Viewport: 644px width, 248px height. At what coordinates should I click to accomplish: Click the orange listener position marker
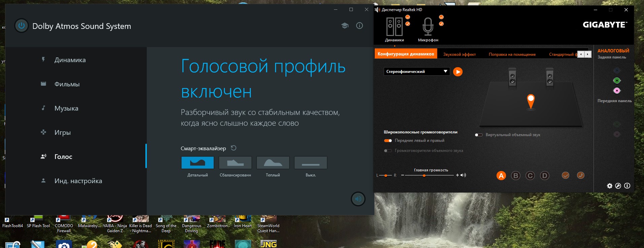pos(531,101)
